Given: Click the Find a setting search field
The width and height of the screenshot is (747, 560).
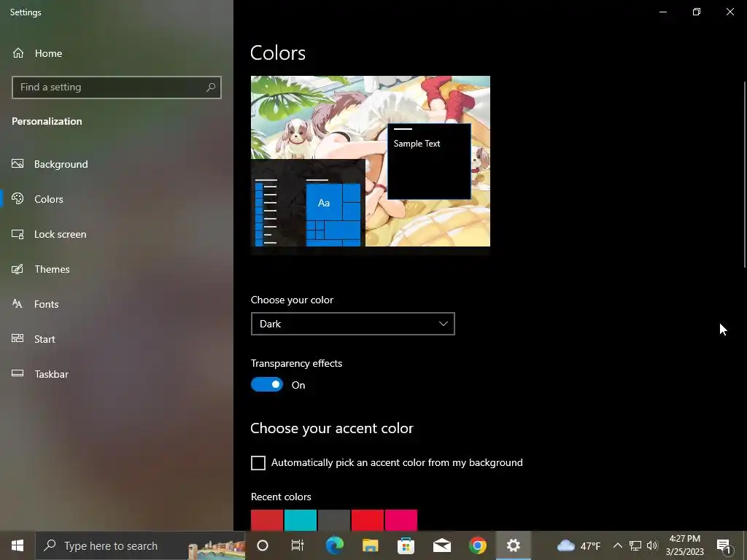Looking at the screenshot, I should point(117,87).
